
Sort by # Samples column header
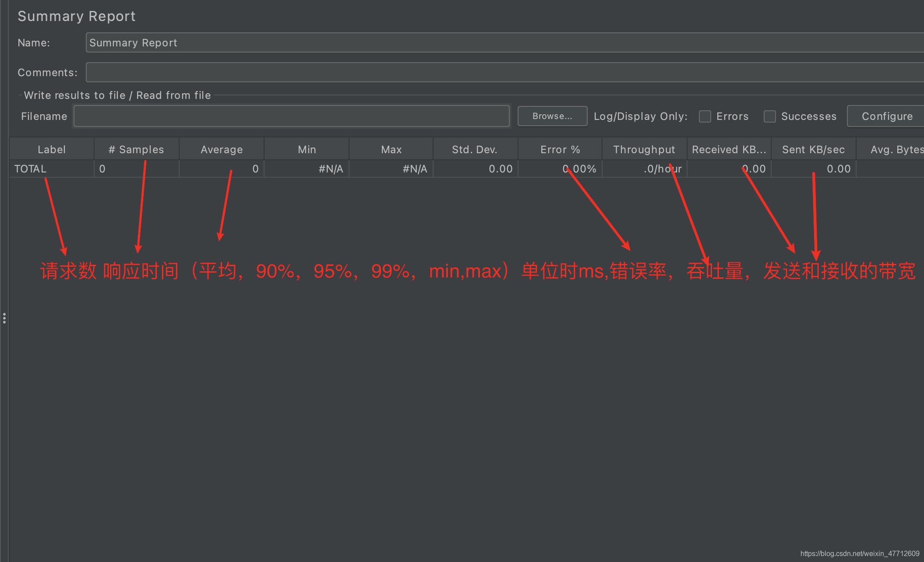[x=136, y=149]
